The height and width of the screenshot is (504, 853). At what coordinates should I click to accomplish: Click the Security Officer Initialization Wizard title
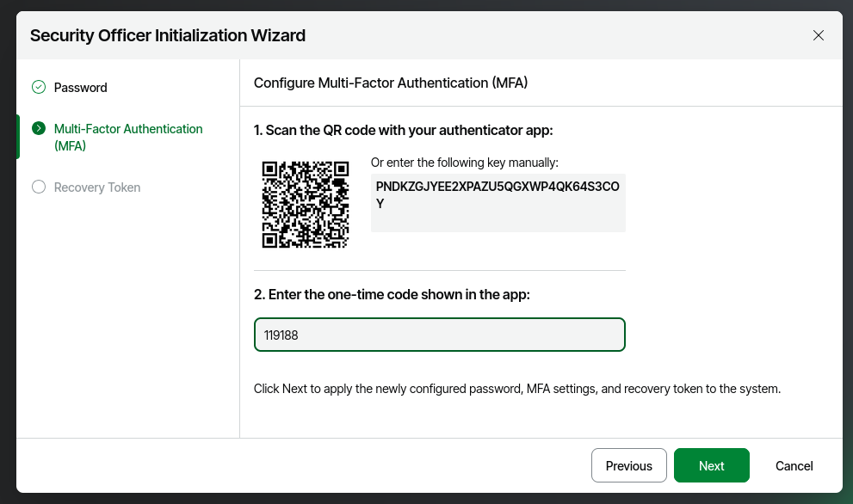point(168,35)
